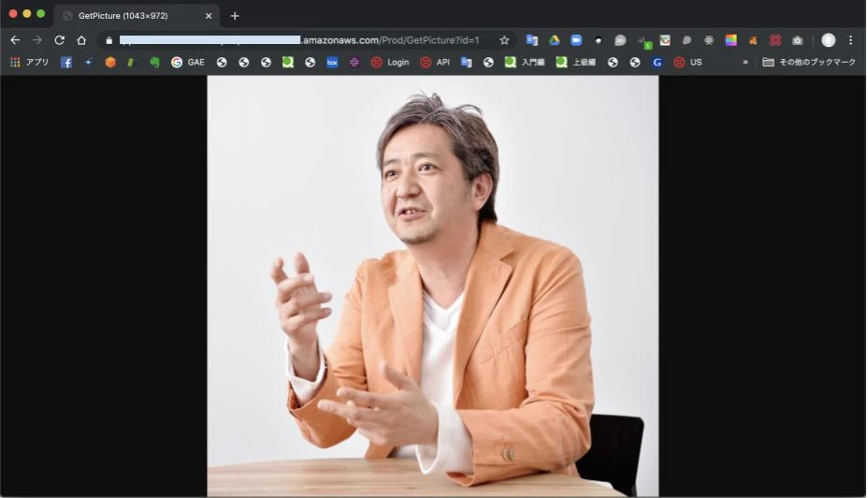
Task: Open the 入門編 bookmark
Action: pyautogui.click(x=524, y=62)
